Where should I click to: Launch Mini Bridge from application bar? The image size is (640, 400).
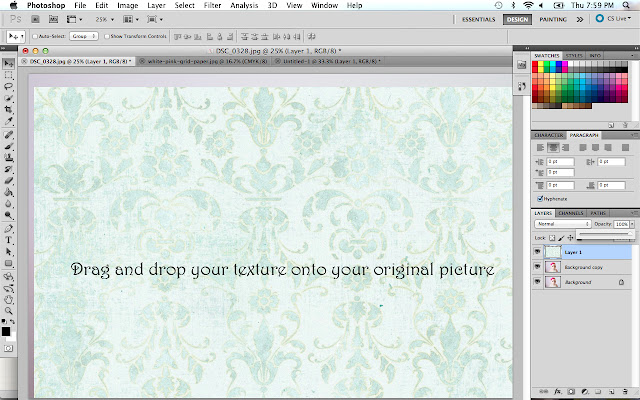coord(53,19)
